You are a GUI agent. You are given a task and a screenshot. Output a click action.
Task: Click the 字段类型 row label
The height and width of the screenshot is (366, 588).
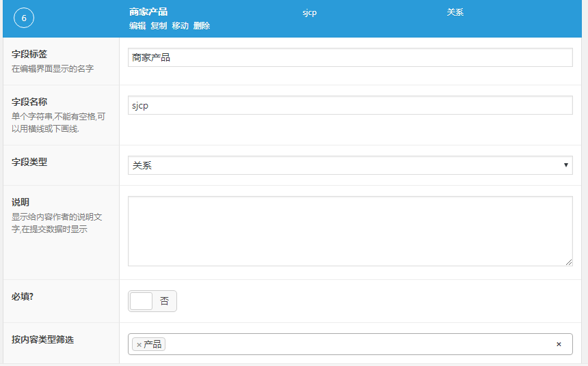coord(29,162)
